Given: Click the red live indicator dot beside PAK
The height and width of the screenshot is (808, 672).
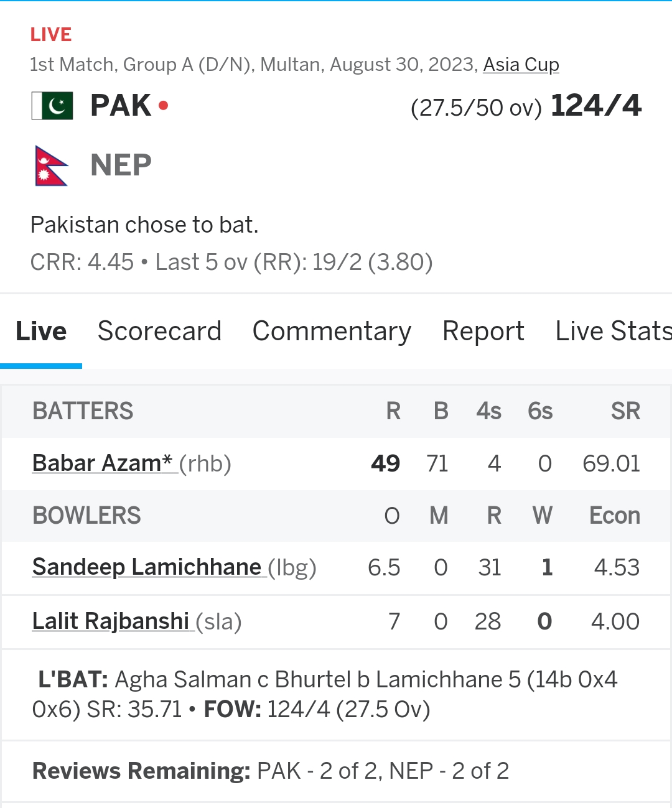Looking at the screenshot, I should tap(164, 106).
